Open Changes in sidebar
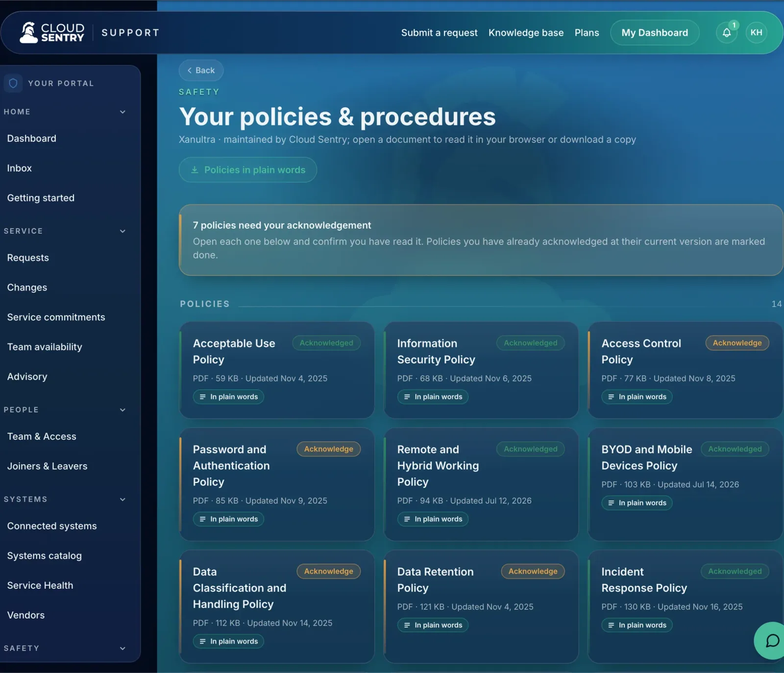 click(27, 288)
